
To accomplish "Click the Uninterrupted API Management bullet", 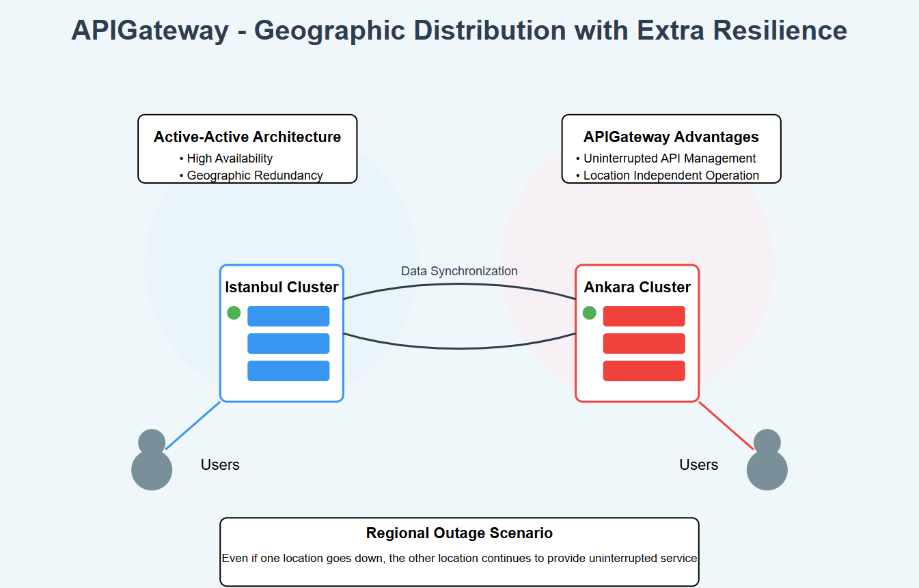I will pos(669,158).
